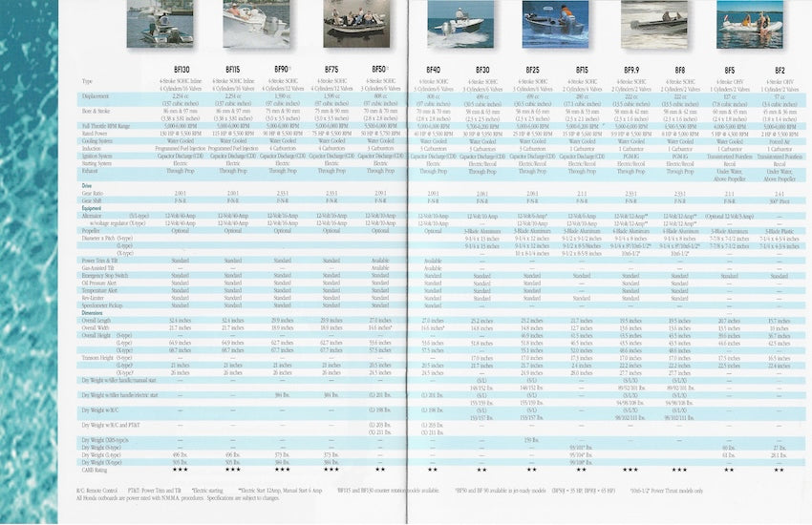
Task: Select the BF130 column heading
Action: pyautogui.click(x=182, y=70)
